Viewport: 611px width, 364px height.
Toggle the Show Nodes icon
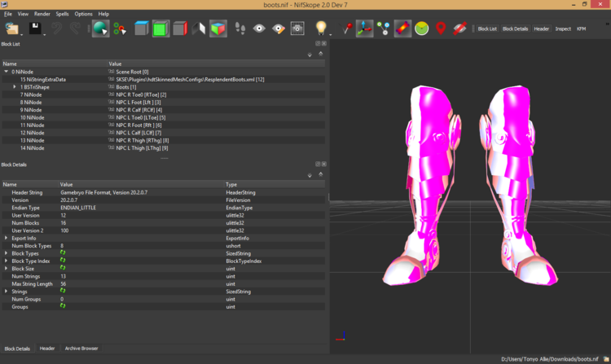coord(384,29)
